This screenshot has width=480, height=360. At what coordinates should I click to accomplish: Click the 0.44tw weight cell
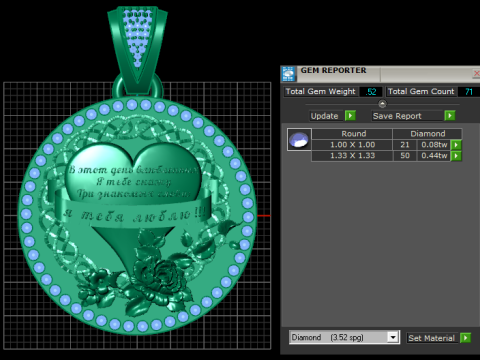[x=434, y=156]
